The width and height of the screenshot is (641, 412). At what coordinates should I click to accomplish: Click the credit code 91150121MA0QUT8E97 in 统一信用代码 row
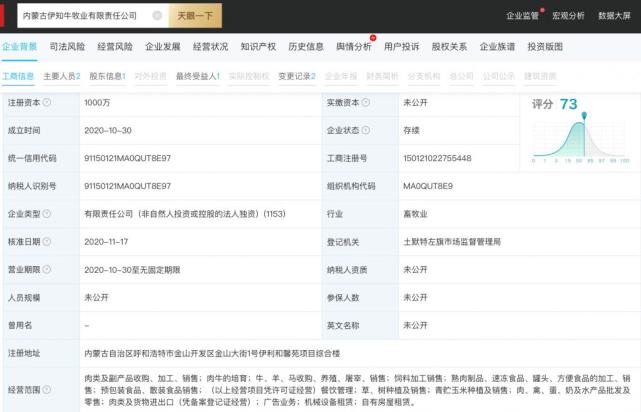point(128,158)
